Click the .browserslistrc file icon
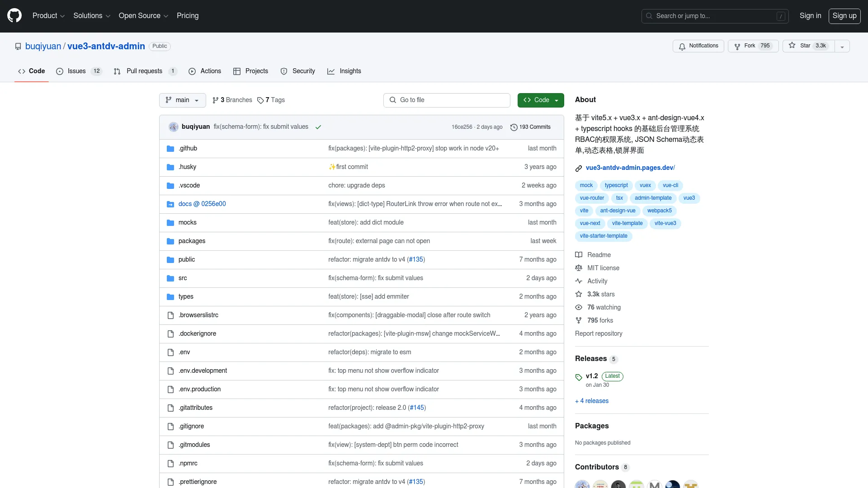This screenshot has height=488, width=868. click(170, 315)
